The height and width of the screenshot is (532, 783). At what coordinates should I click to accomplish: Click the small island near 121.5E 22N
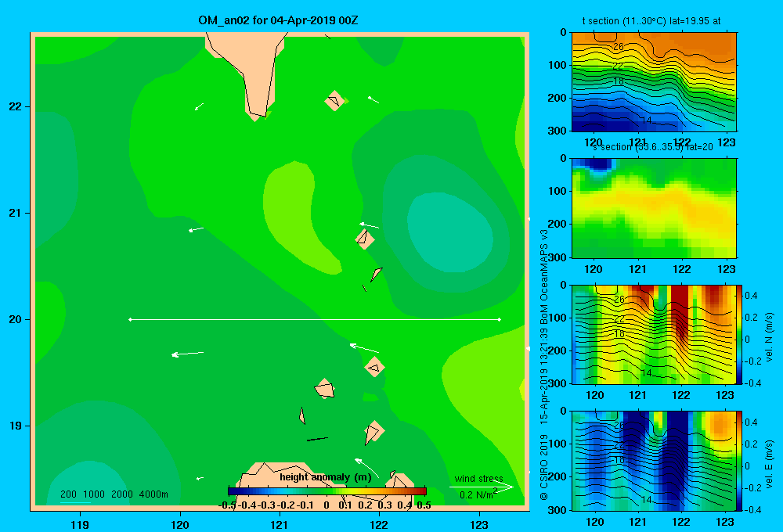tap(334, 101)
